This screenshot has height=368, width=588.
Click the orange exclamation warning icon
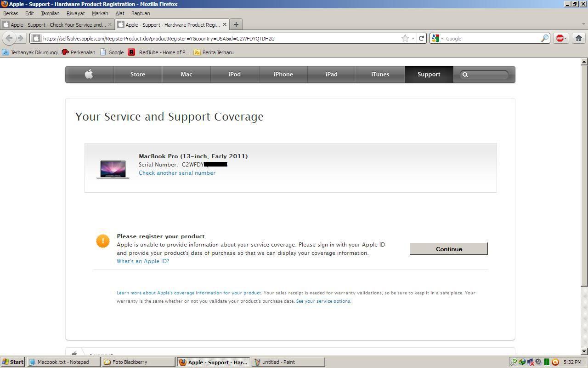pyautogui.click(x=103, y=241)
